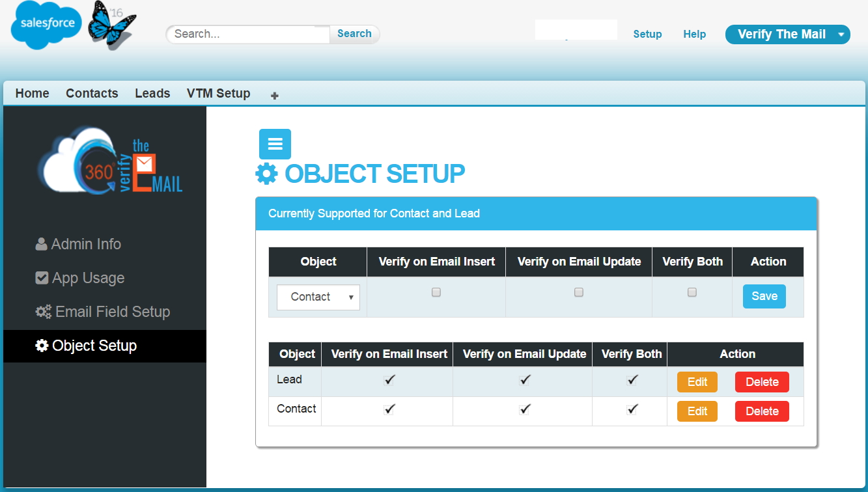Click Save in the Action column
The image size is (868, 492).
click(764, 296)
